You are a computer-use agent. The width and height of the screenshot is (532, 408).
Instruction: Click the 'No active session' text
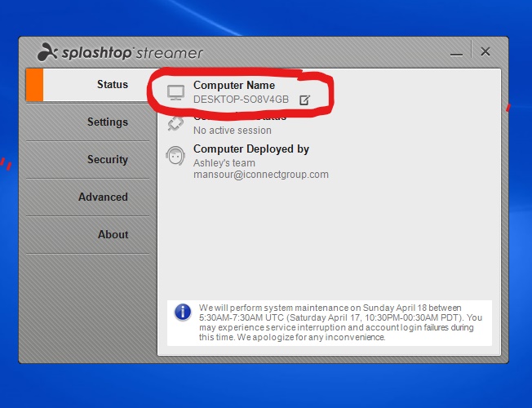pos(233,131)
